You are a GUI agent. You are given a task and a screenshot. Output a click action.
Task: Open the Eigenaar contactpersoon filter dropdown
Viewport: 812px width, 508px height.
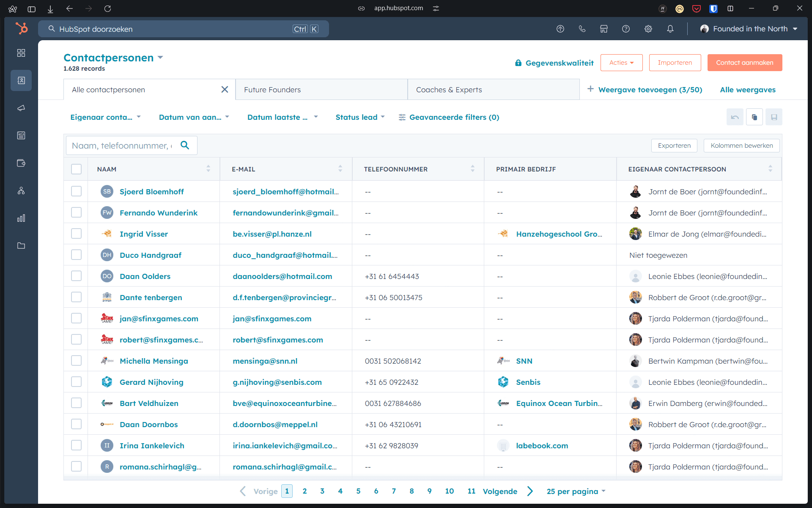pos(105,117)
